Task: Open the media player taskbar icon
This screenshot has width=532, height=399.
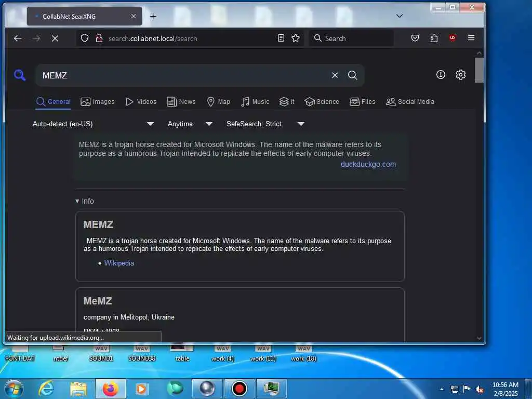Action: 142,389
